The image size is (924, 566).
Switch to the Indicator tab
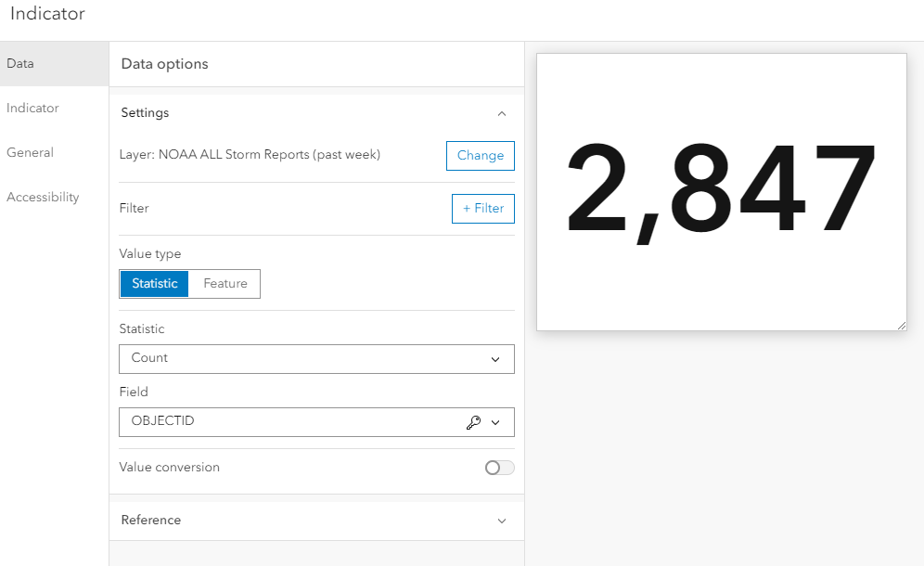pyautogui.click(x=32, y=108)
